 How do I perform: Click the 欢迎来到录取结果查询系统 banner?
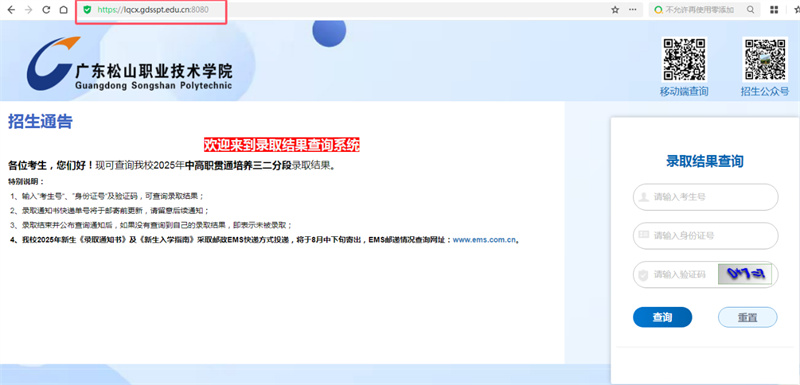coord(282,145)
